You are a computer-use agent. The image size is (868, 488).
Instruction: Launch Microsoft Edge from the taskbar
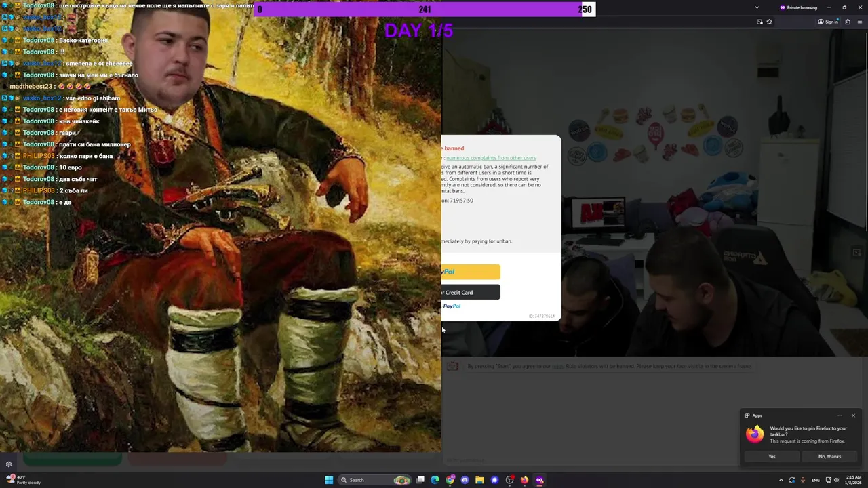435,480
